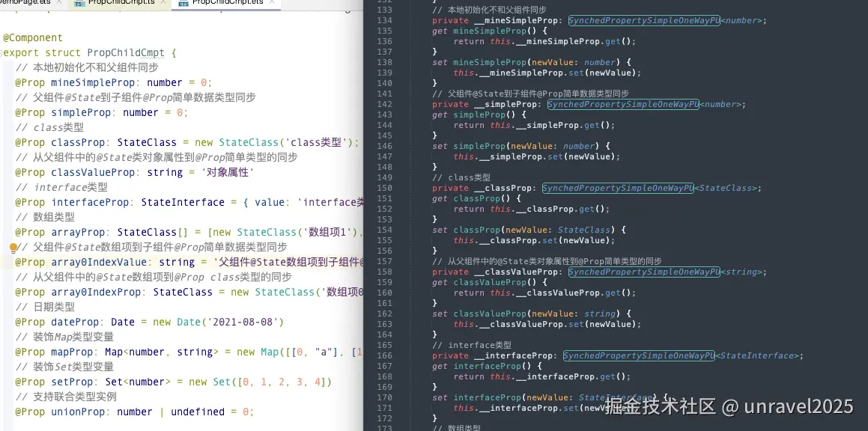
Task: Click the '// 支持联合类型实例' comment
Action: (66, 397)
